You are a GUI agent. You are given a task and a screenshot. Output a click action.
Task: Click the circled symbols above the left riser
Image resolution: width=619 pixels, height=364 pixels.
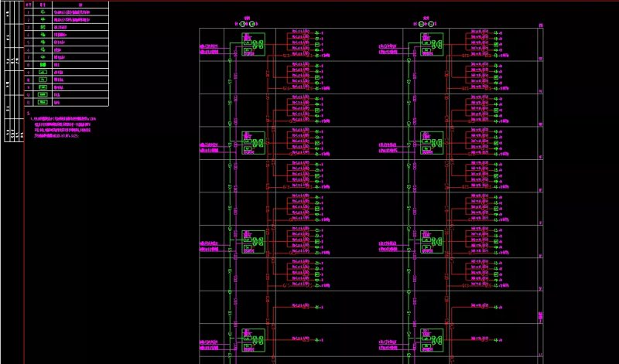point(249,24)
